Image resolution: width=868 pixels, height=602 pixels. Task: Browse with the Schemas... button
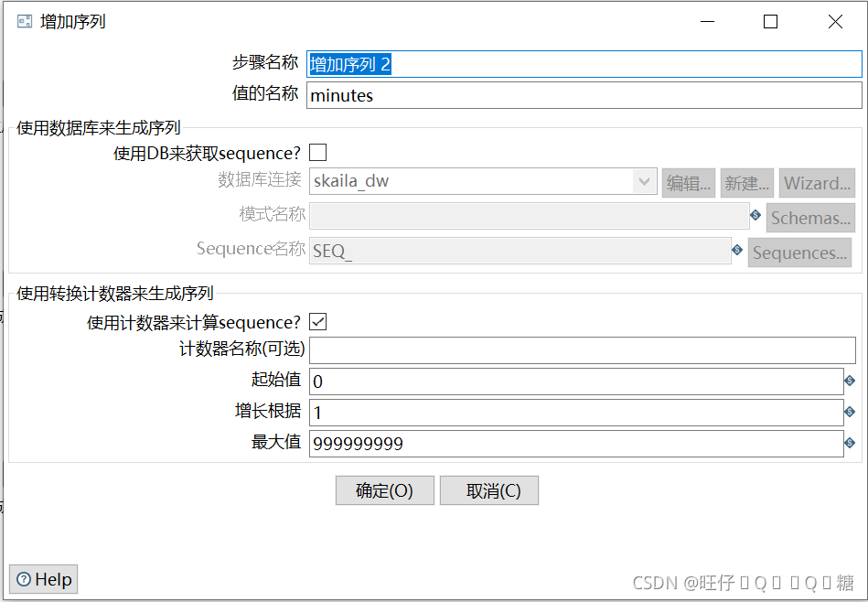click(810, 218)
